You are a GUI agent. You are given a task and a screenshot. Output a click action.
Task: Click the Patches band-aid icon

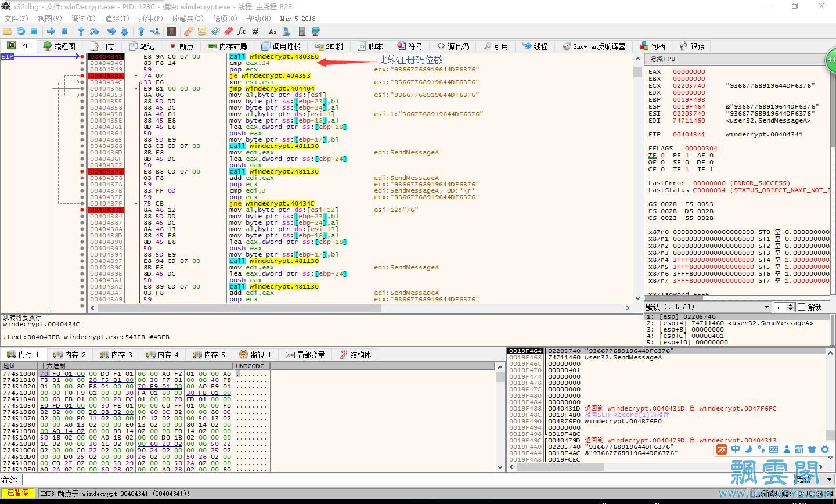[189, 31]
